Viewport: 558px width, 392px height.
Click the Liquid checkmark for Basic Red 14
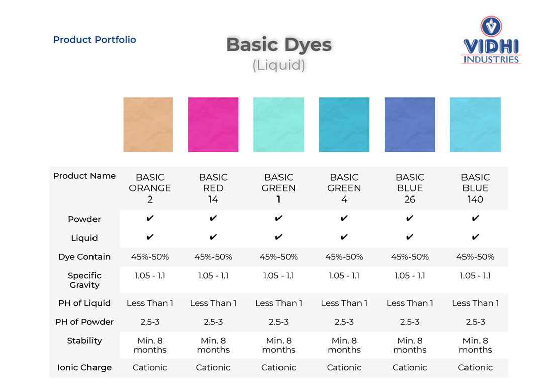[213, 237]
